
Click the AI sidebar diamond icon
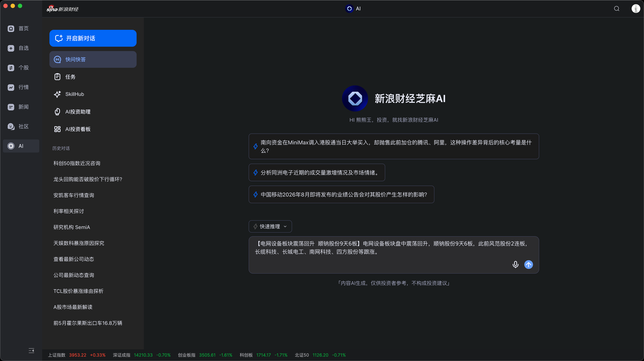pos(11,146)
